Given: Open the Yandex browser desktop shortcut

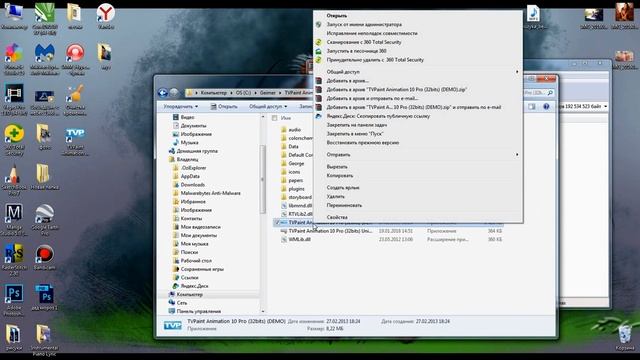Looking at the screenshot, I should [105, 16].
